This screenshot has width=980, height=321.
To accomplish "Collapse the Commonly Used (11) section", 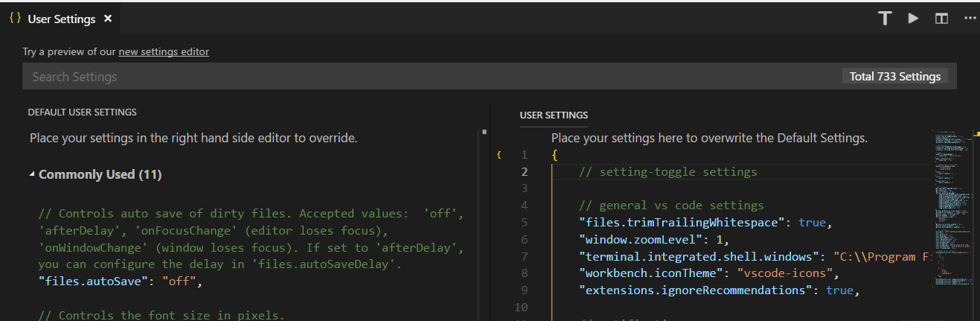I will tap(32, 174).
